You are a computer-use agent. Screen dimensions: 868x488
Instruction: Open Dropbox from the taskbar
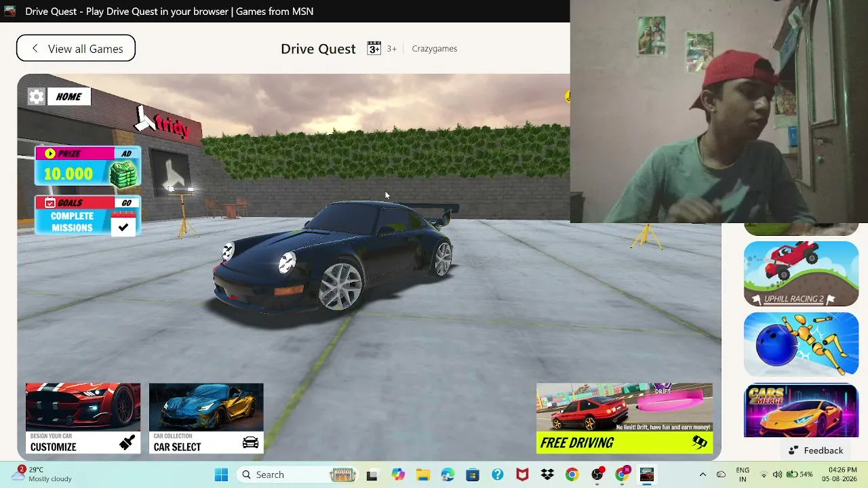point(547,475)
